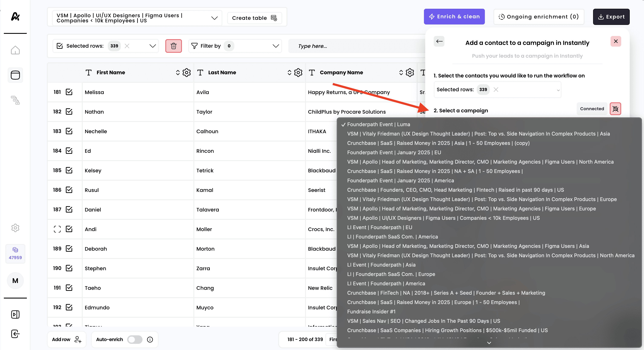Screen dimensions: 644x350
Task: Open First Name column settings gear
Action: click(186, 72)
